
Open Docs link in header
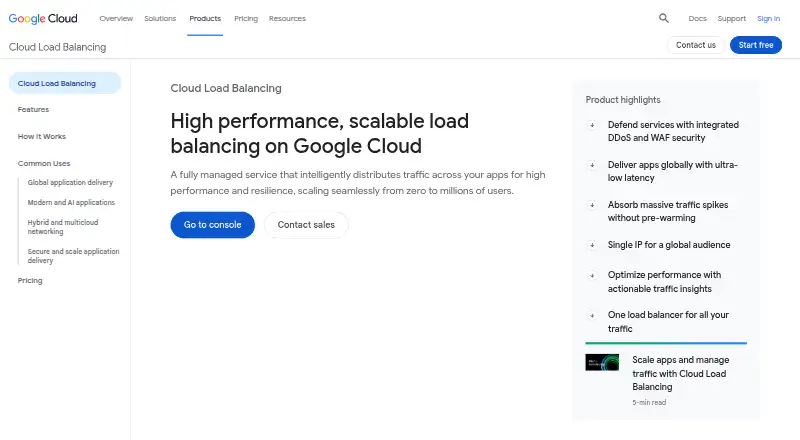(697, 18)
